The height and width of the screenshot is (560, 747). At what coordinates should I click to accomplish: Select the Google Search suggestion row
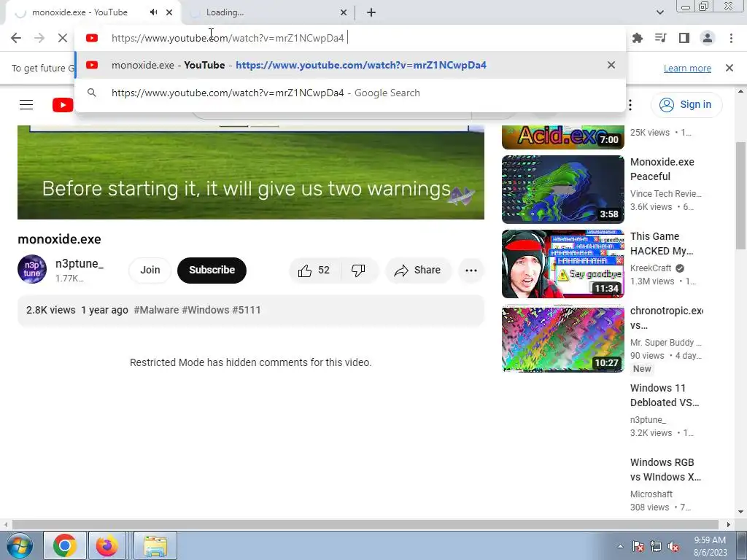coord(349,93)
